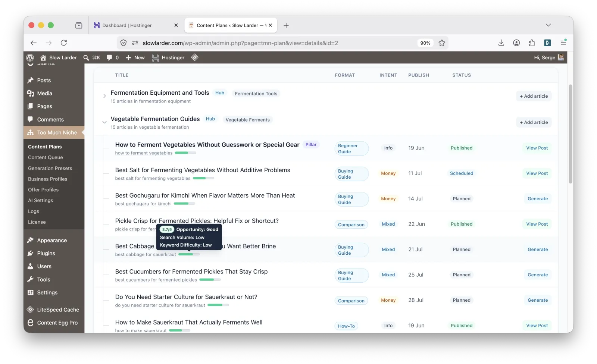This screenshot has width=597, height=364.
Task: Open the tab overview icon in title bar
Action: point(79,25)
